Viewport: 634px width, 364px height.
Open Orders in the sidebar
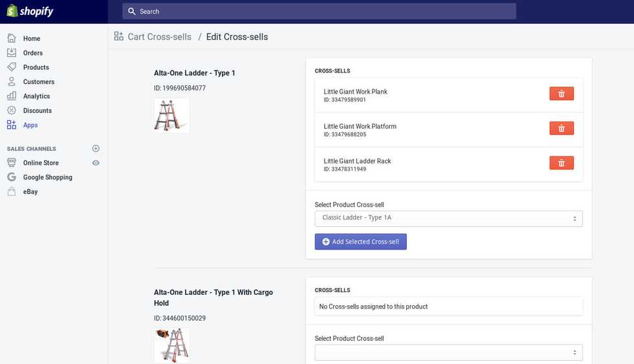[32, 53]
